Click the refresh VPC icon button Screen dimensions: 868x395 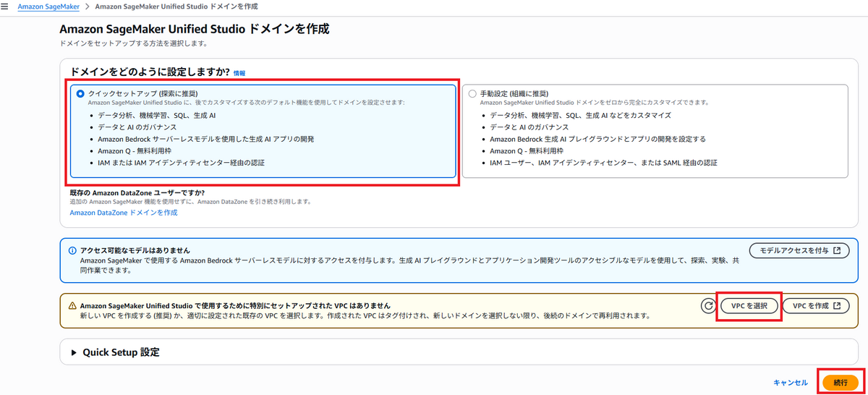tap(708, 306)
